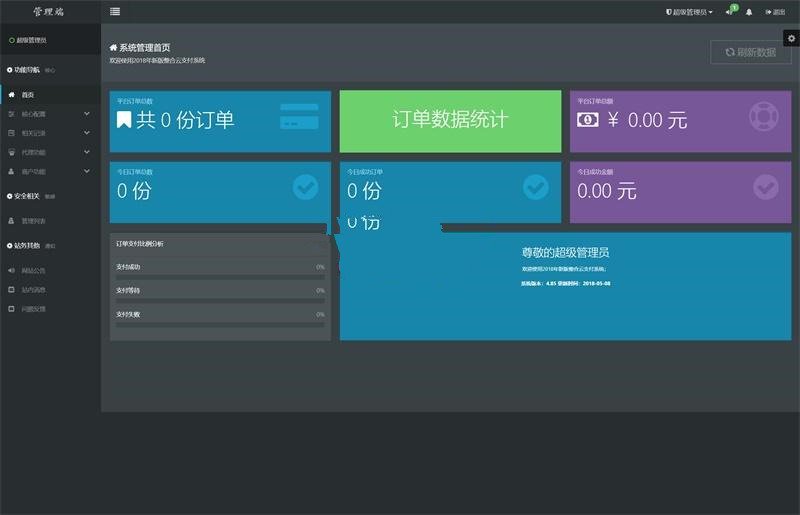Click the 相关记录 menu icon in sidebar

click(x=11, y=133)
